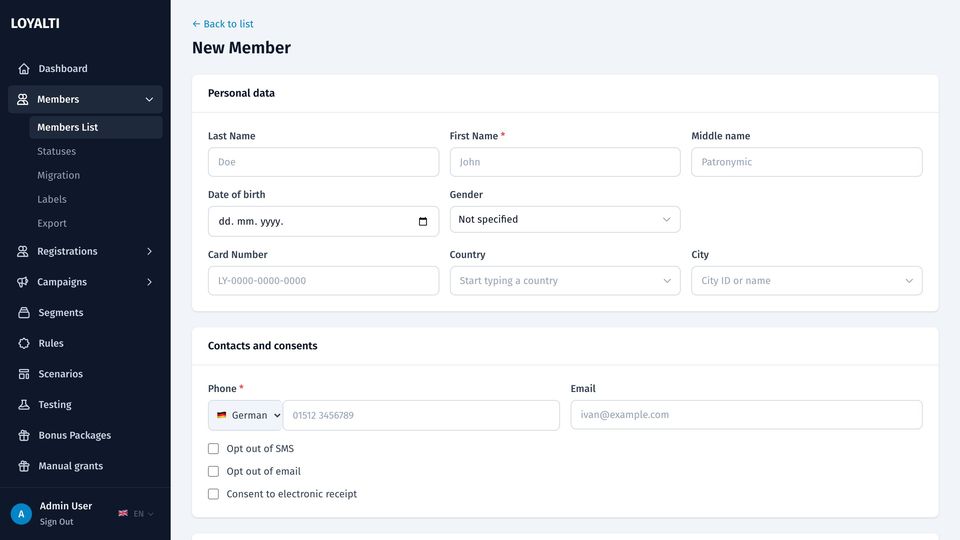Viewport: 960px width, 540px height.
Task: Click the Date of birth field
Action: click(x=323, y=222)
